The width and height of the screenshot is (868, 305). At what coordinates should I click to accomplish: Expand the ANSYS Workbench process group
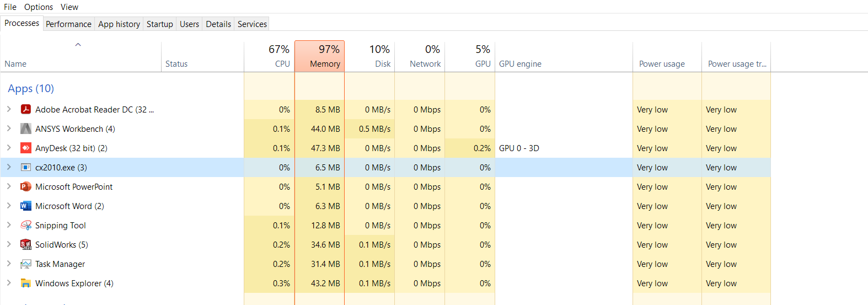pos(9,129)
